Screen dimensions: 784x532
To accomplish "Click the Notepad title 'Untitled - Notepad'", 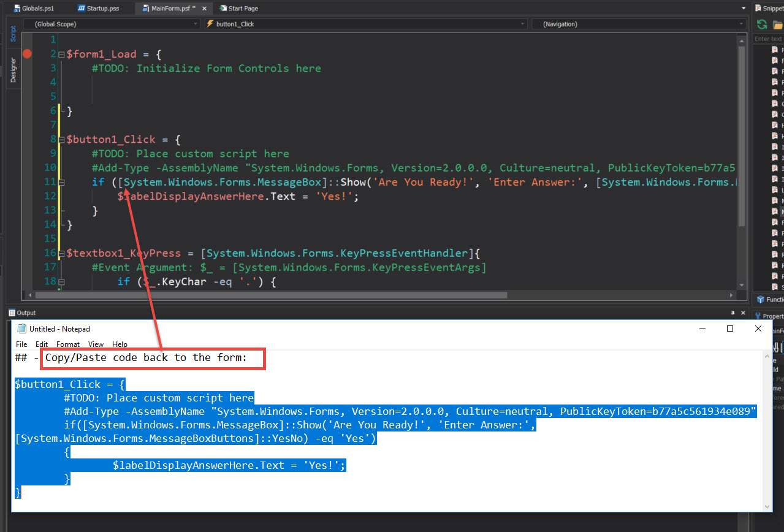I will coord(59,329).
